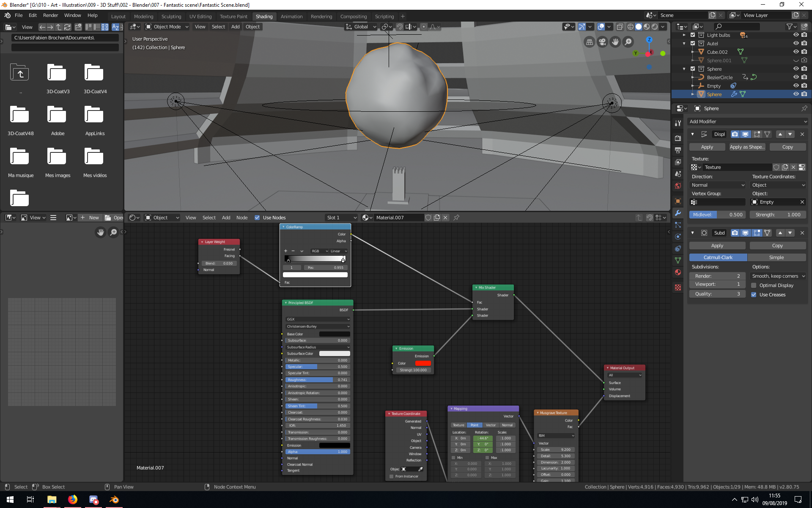This screenshot has width=812, height=508.
Task: Launch Firefox from the taskbar
Action: (x=73, y=500)
